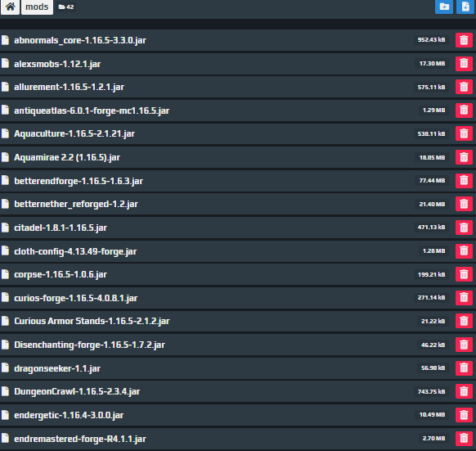Go to the home directory icon
The height and width of the screenshot is (451, 476).
point(11,7)
